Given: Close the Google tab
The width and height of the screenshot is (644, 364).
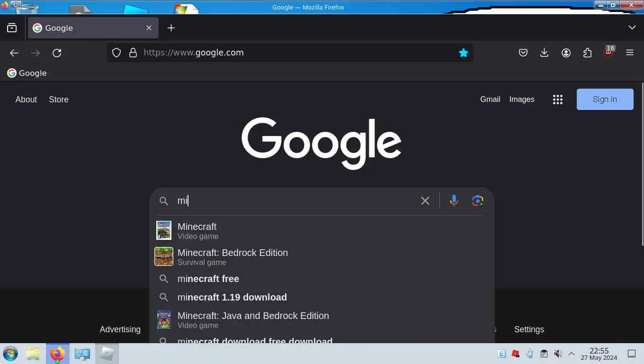Looking at the screenshot, I should [149, 28].
